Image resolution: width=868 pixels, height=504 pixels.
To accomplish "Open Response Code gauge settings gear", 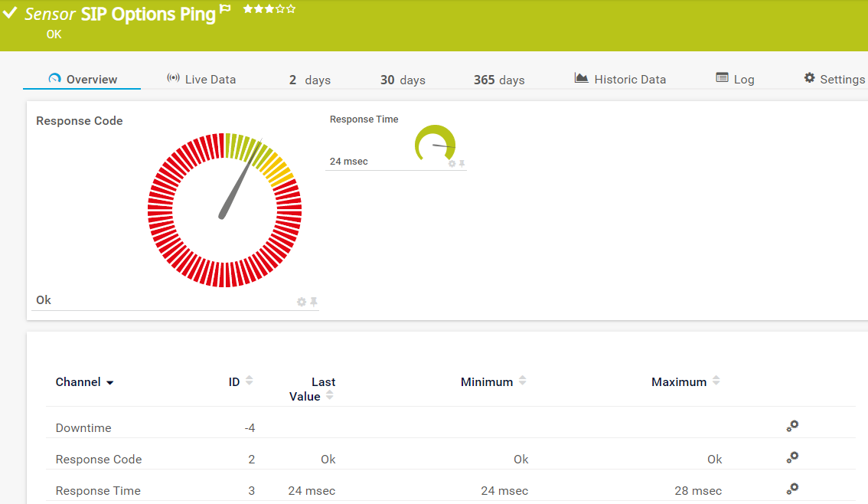I will [302, 302].
